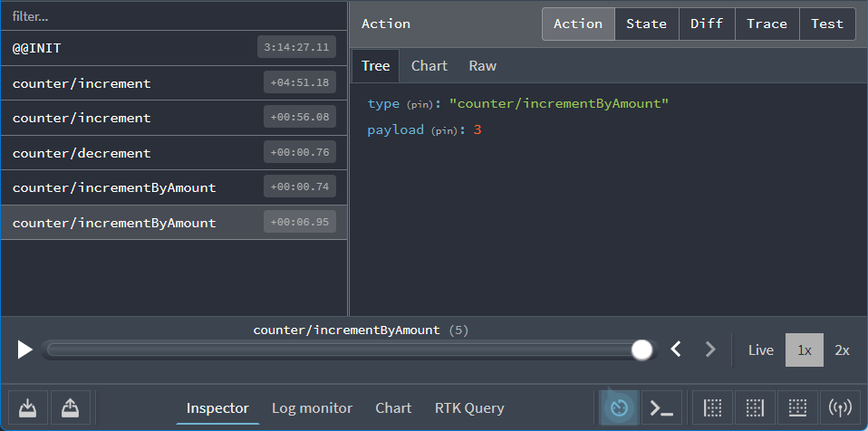
Task: Click the action filter input field
Action: tap(172, 16)
